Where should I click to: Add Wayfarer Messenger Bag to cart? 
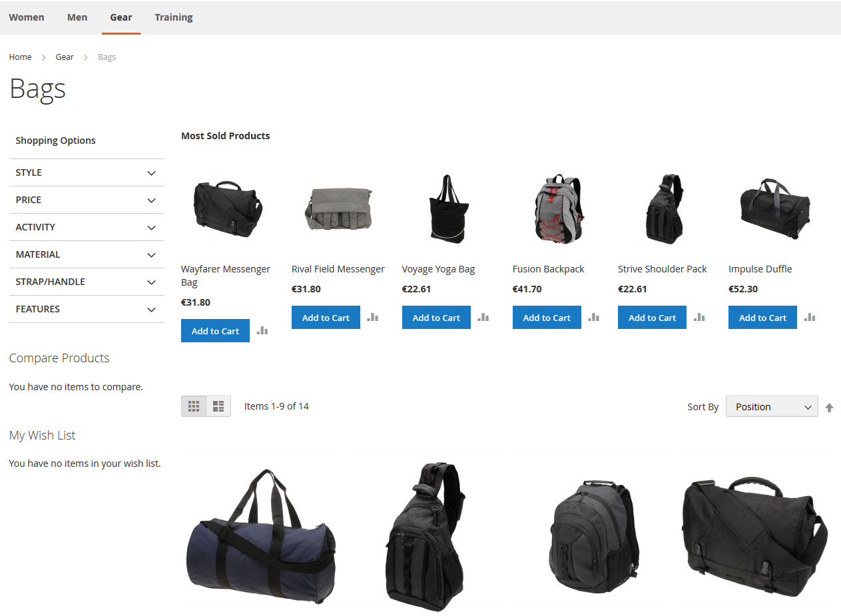(215, 331)
